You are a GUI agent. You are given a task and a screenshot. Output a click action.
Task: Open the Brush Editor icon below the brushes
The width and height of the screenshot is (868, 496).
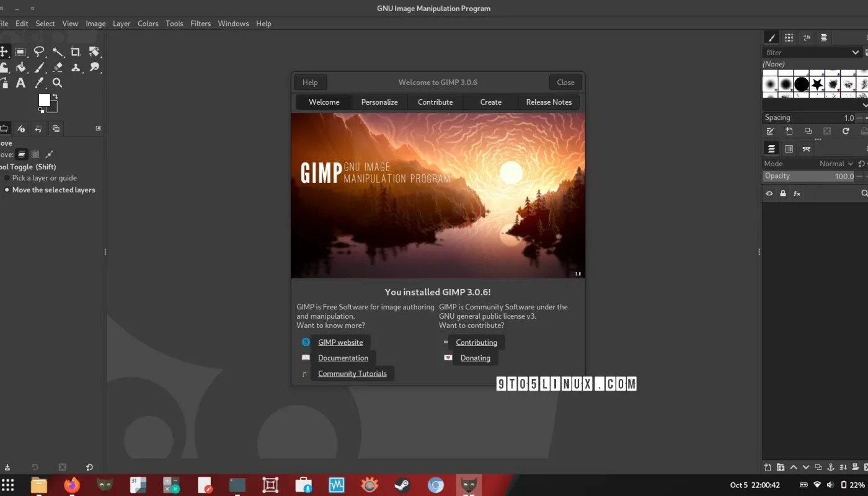[x=770, y=131]
